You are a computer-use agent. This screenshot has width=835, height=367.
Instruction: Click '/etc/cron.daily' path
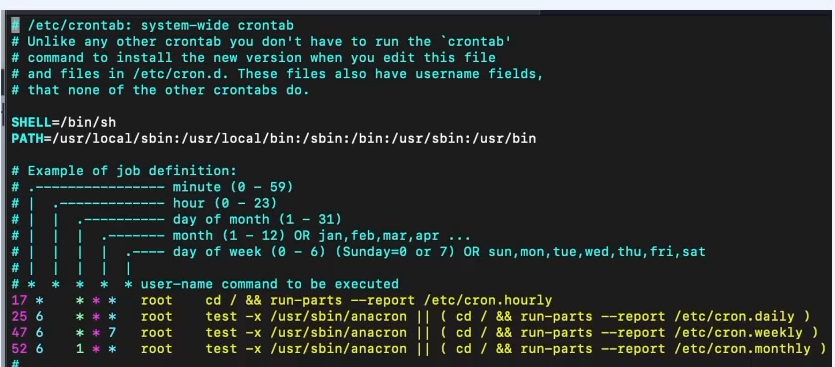pos(734,316)
